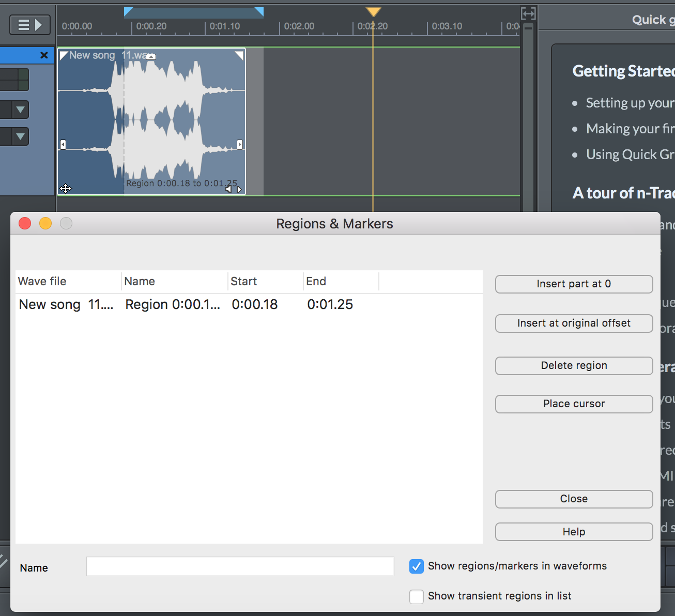The width and height of the screenshot is (675, 616).
Task: Select the 'New song 11....' wave file cell
Action: pyautogui.click(x=66, y=304)
